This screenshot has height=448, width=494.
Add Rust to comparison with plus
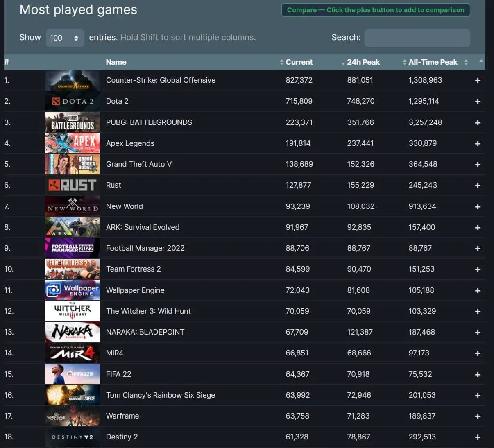click(478, 186)
